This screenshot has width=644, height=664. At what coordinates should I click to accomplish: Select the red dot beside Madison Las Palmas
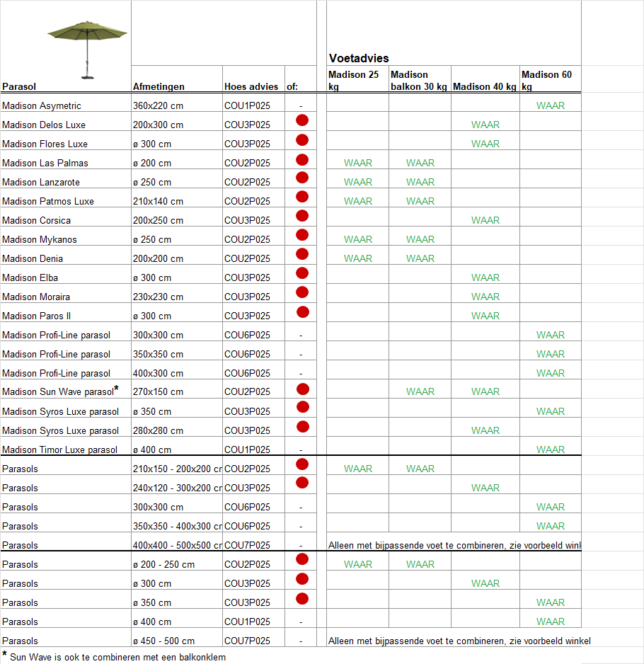tap(302, 160)
